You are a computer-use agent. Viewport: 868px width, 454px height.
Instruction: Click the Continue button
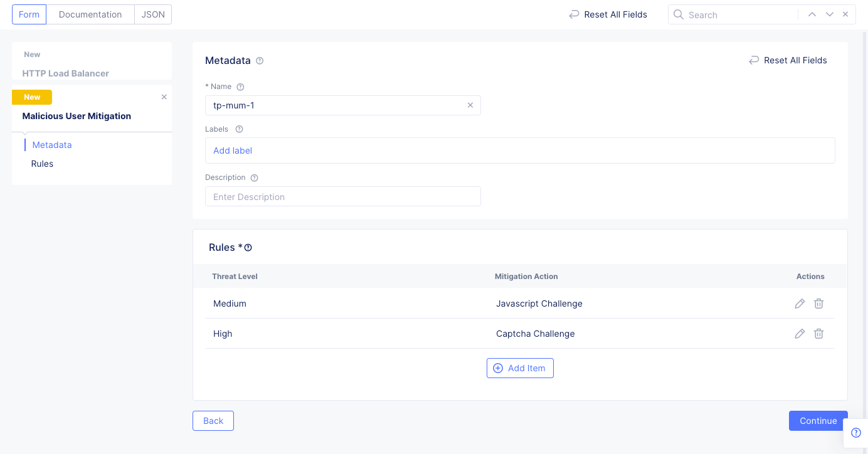point(818,420)
